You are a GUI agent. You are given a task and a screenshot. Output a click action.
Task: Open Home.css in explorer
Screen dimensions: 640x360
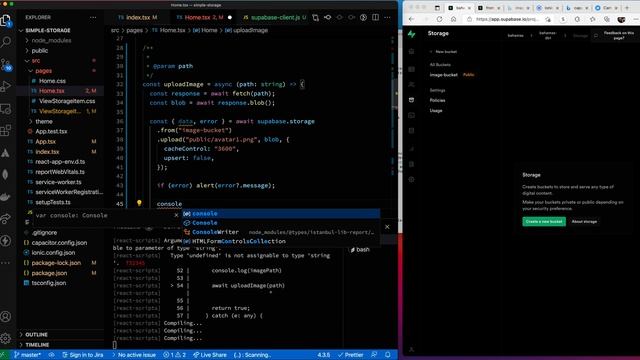52,81
